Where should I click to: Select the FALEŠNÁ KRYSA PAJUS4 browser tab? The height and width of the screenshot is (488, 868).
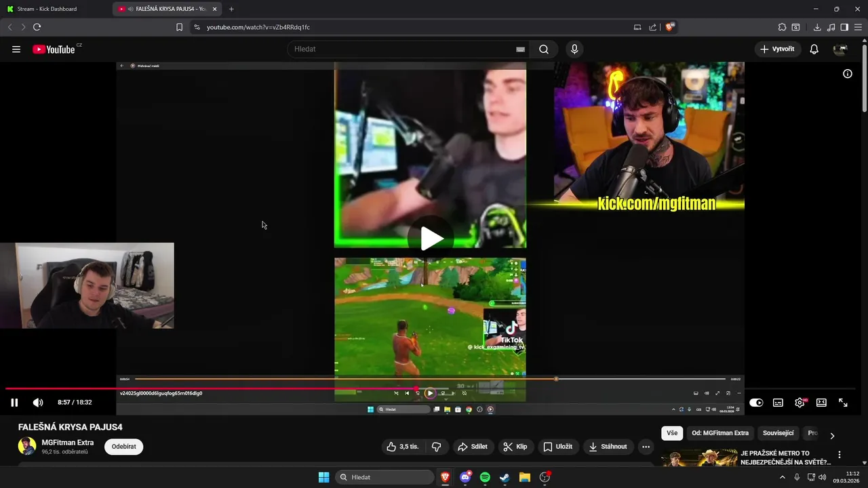pyautogui.click(x=166, y=9)
